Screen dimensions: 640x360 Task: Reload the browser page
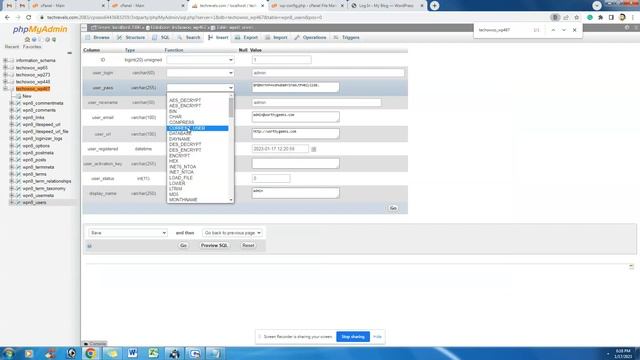point(29,18)
